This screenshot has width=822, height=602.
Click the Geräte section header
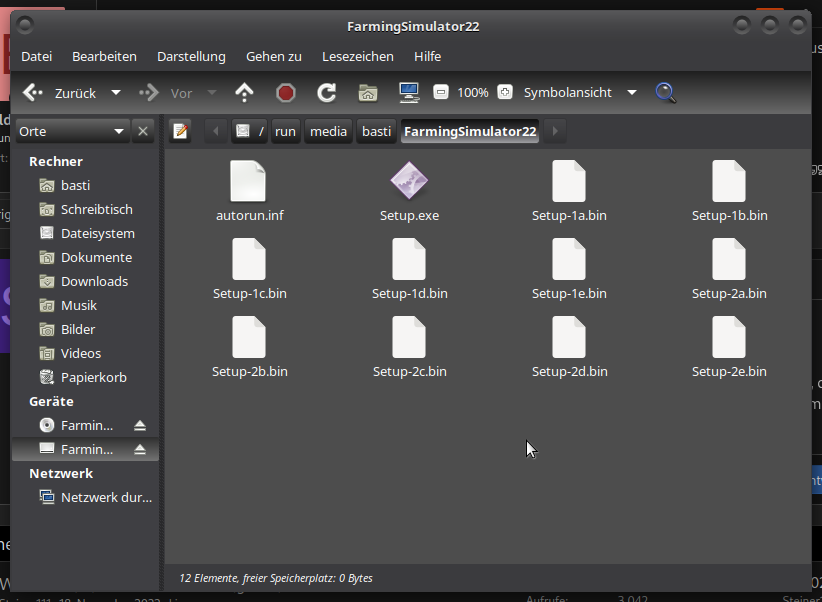click(x=51, y=402)
